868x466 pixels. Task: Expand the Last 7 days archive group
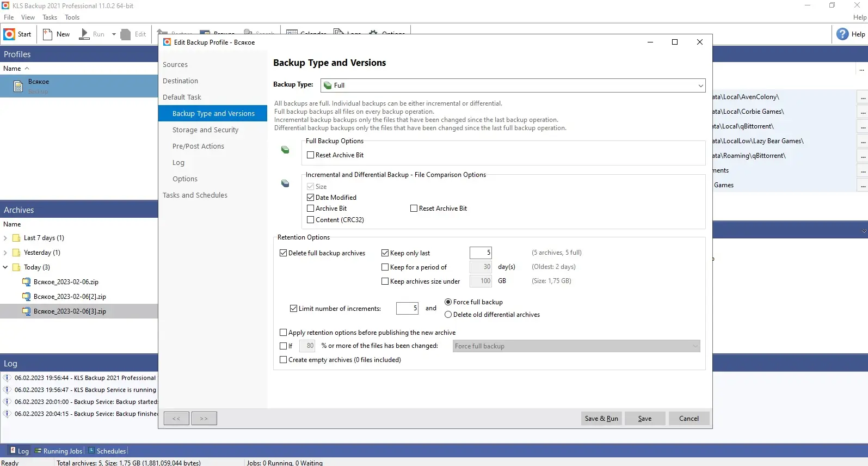(x=5, y=238)
